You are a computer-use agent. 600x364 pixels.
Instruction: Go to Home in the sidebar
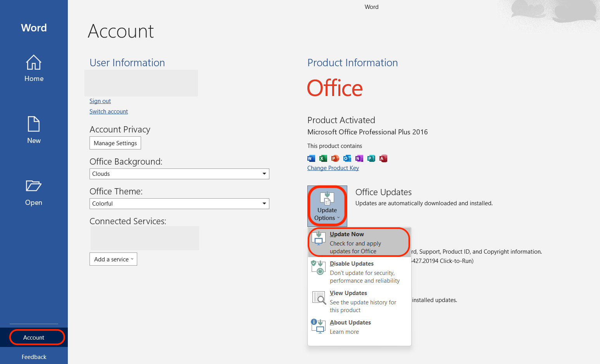coord(34,69)
